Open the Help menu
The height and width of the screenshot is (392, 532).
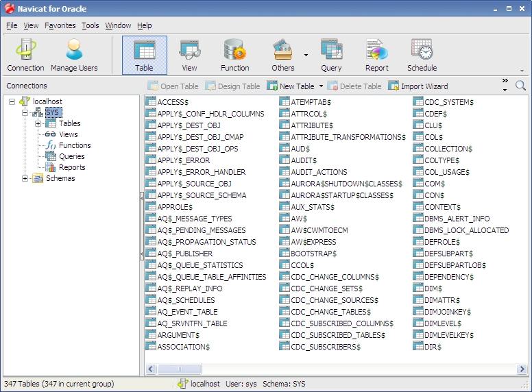pyautogui.click(x=145, y=25)
